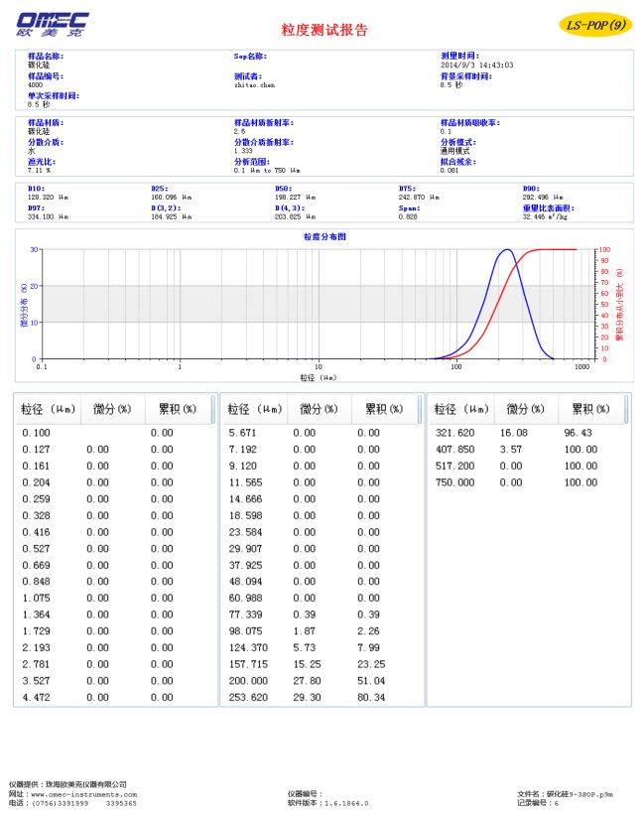This screenshot has height=816, width=644.
Task: Click the scrollbar of the middle data table
Action: click(420, 409)
